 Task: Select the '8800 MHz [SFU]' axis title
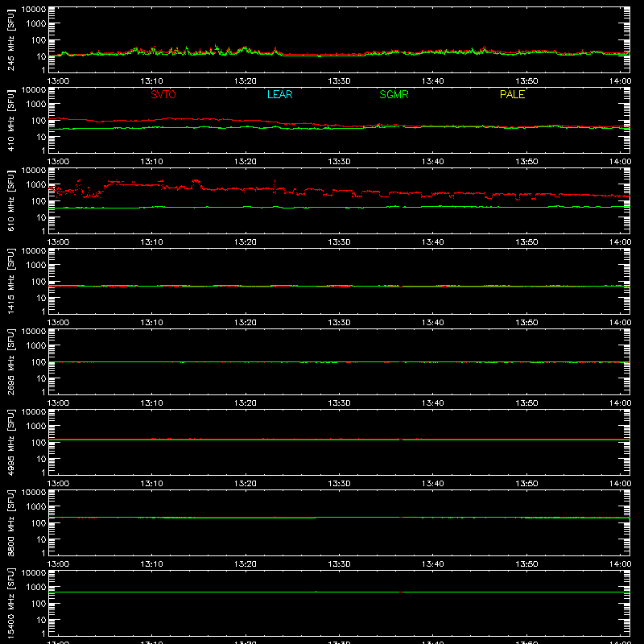(10, 523)
